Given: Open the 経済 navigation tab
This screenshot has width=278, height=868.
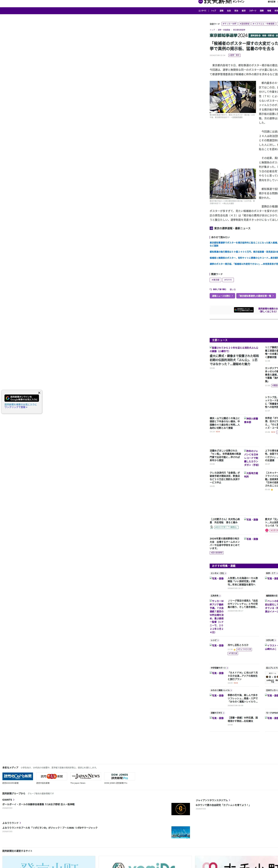Looking at the screenshot, I should pyautogui.click(x=244, y=11).
